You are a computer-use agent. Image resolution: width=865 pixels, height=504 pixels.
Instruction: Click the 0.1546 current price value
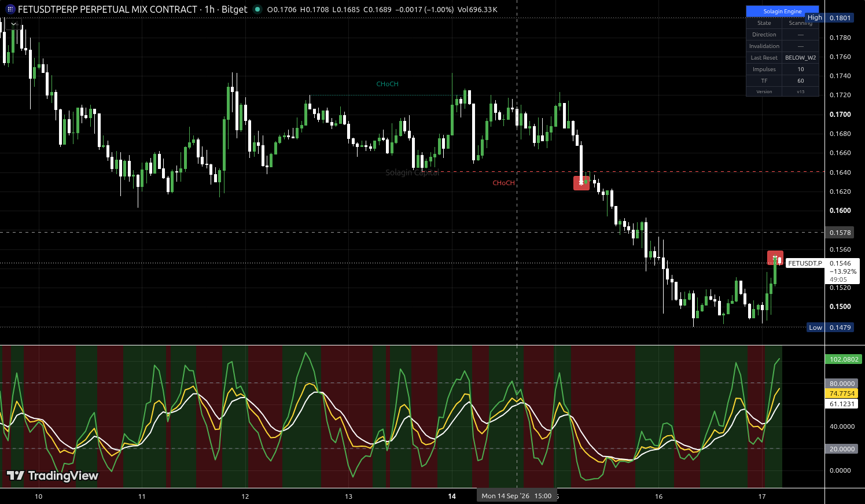click(x=840, y=263)
